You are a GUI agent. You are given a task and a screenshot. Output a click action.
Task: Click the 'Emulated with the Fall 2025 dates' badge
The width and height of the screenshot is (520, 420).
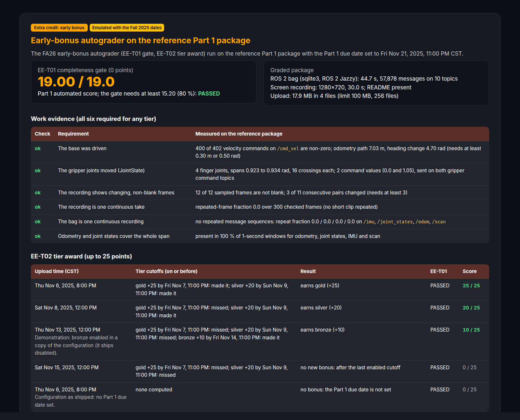point(127,28)
